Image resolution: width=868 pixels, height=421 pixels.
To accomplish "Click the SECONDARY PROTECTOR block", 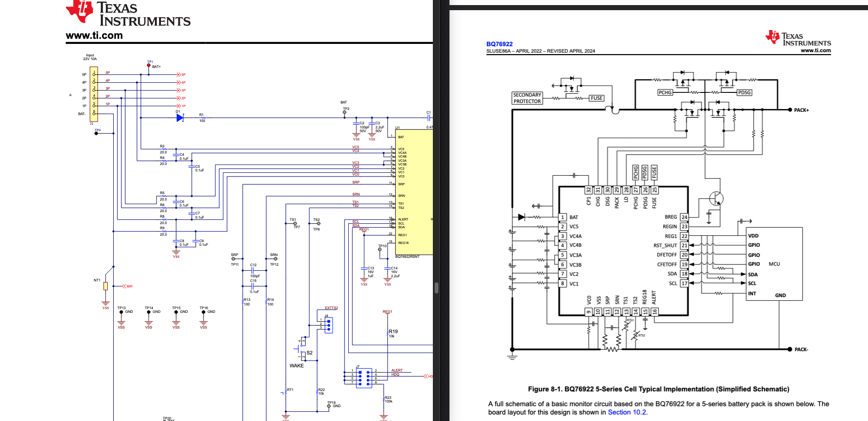I will [527, 98].
